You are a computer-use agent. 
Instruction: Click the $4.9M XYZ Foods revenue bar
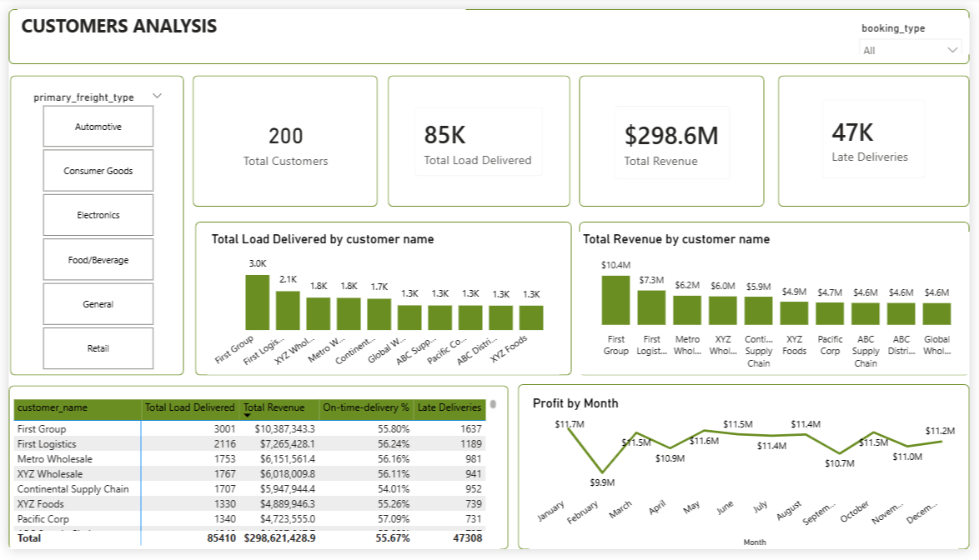click(794, 313)
